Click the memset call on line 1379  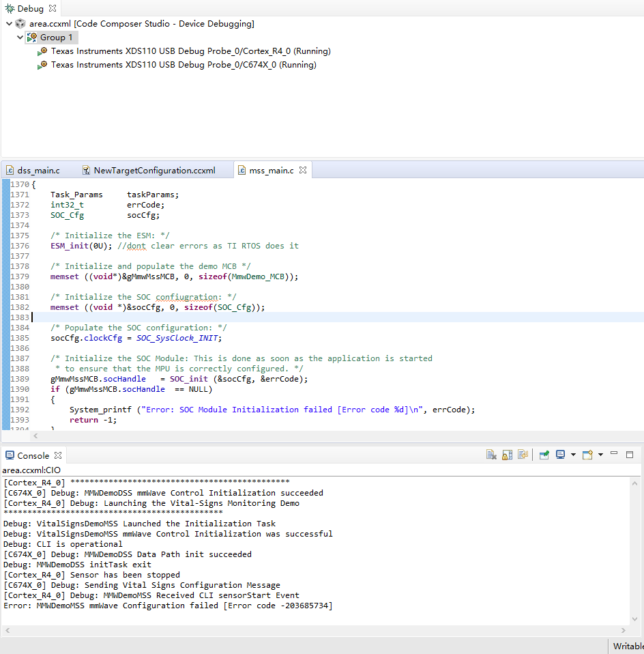[174, 276]
